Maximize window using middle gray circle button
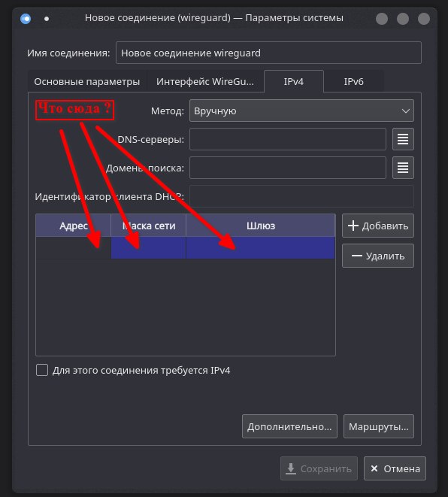Viewport: 448px width, 497px height. tap(403, 19)
